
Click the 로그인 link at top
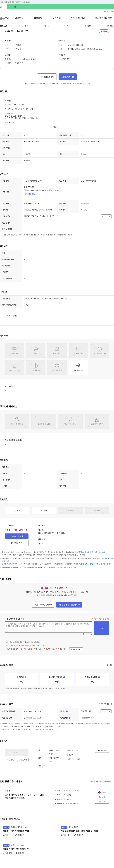coord(106,11)
